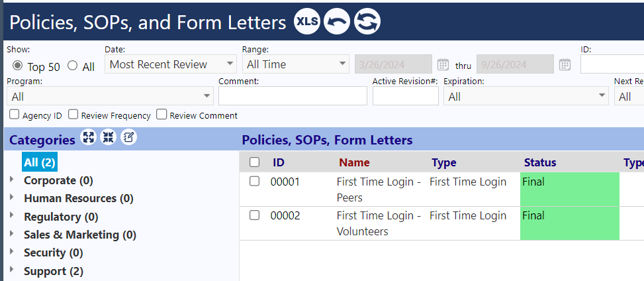The height and width of the screenshot is (281, 644).
Task: Refresh the list with the circular arrows icon
Action: pos(367,21)
